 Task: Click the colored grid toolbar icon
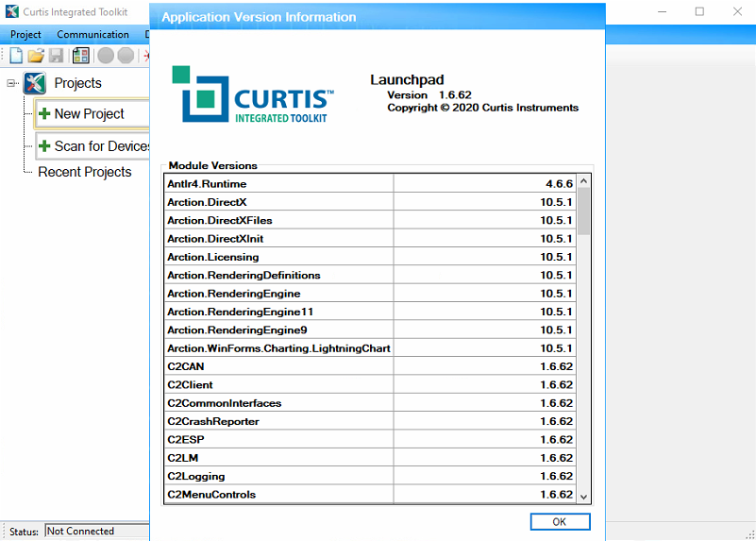[x=80, y=56]
